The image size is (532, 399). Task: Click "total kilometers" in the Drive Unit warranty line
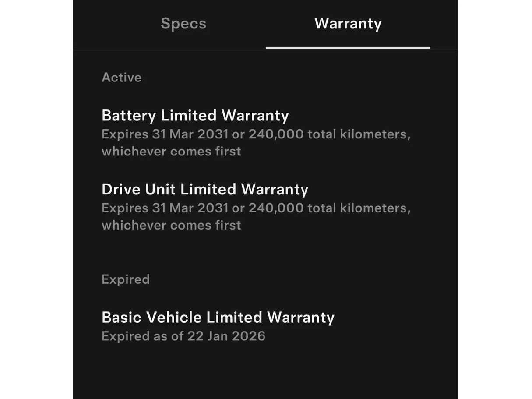point(359,208)
